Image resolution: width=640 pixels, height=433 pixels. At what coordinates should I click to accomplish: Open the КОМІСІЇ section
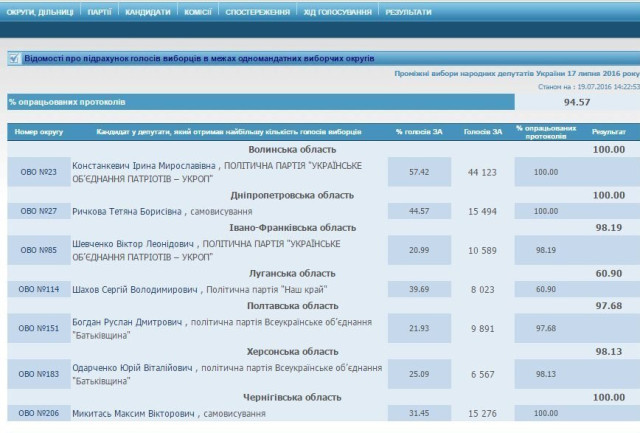click(x=199, y=13)
